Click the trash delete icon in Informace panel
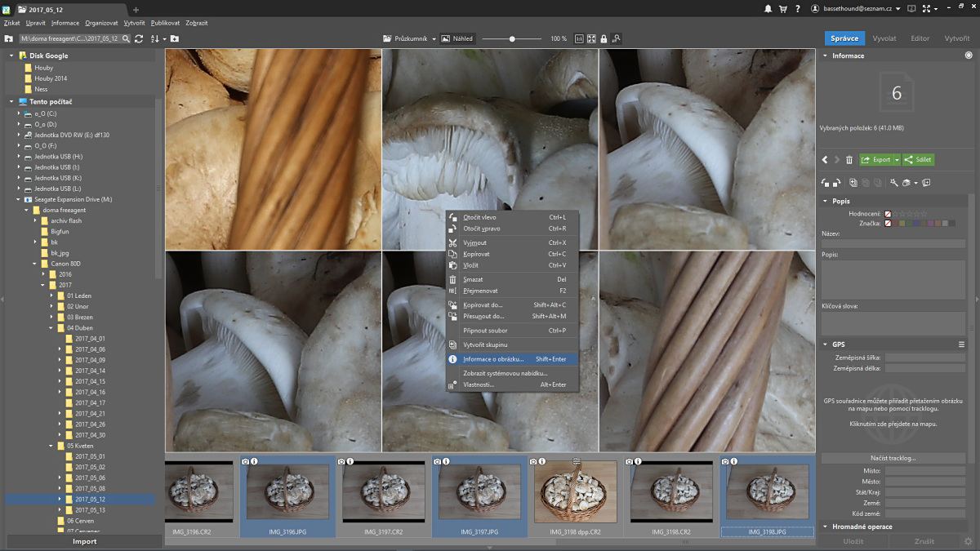980x551 pixels. 849,160
